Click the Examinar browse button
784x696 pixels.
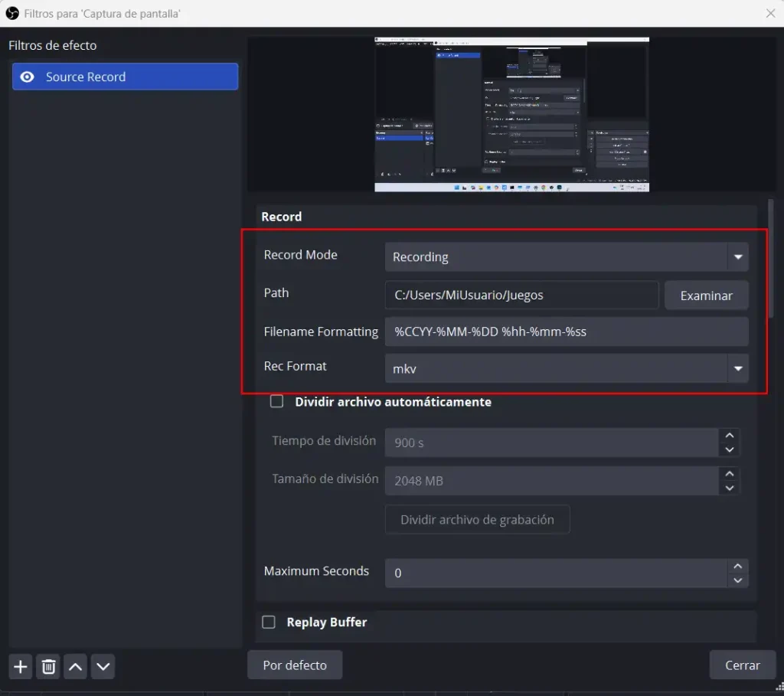[707, 296]
